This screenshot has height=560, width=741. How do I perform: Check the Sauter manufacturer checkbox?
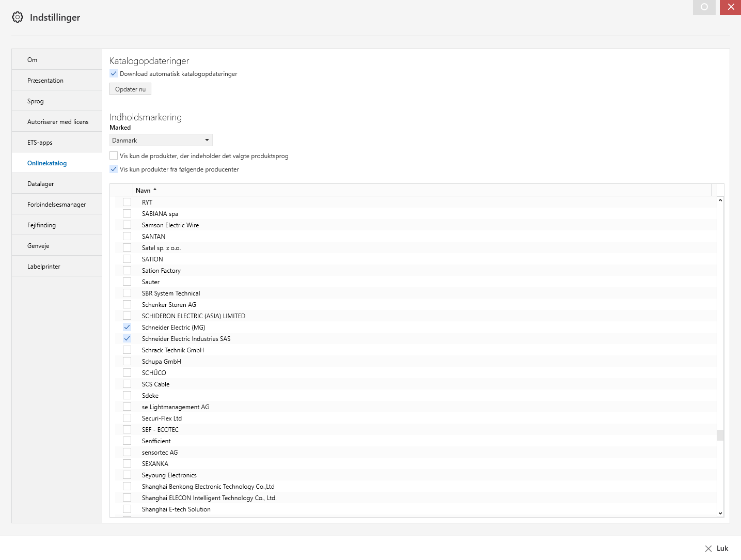(127, 282)
